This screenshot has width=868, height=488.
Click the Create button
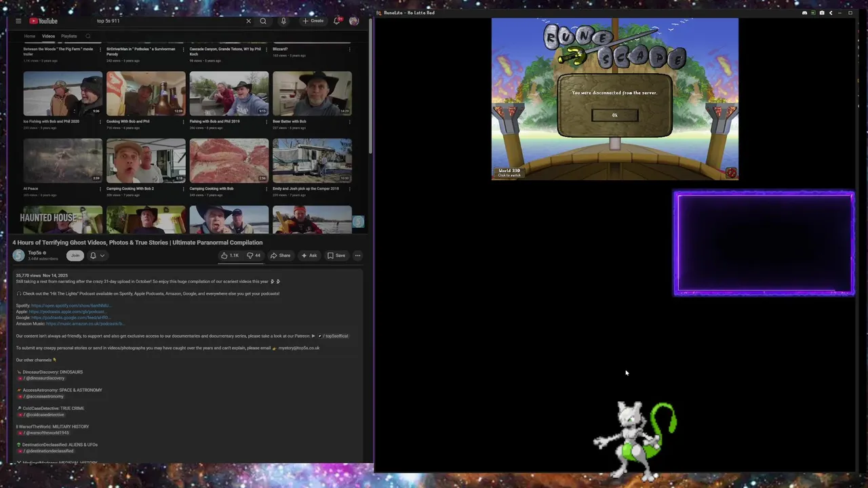[313, 21]
